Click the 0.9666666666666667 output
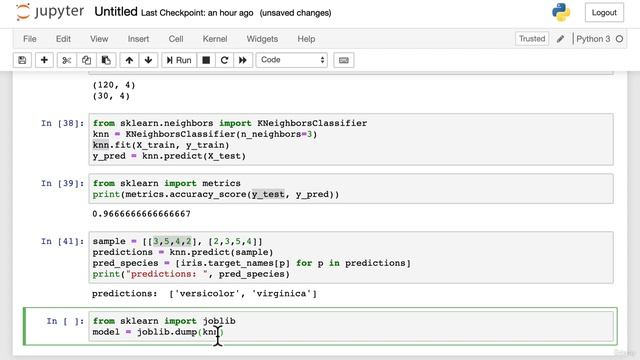Image resolution: width=640 pixels, height=360 pixels. coord(141,214)
